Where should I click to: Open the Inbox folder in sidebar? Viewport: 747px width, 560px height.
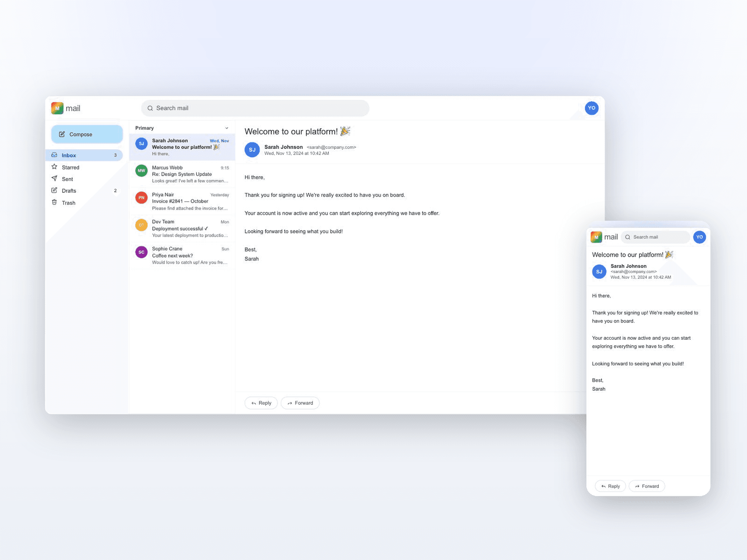(84, 155)
